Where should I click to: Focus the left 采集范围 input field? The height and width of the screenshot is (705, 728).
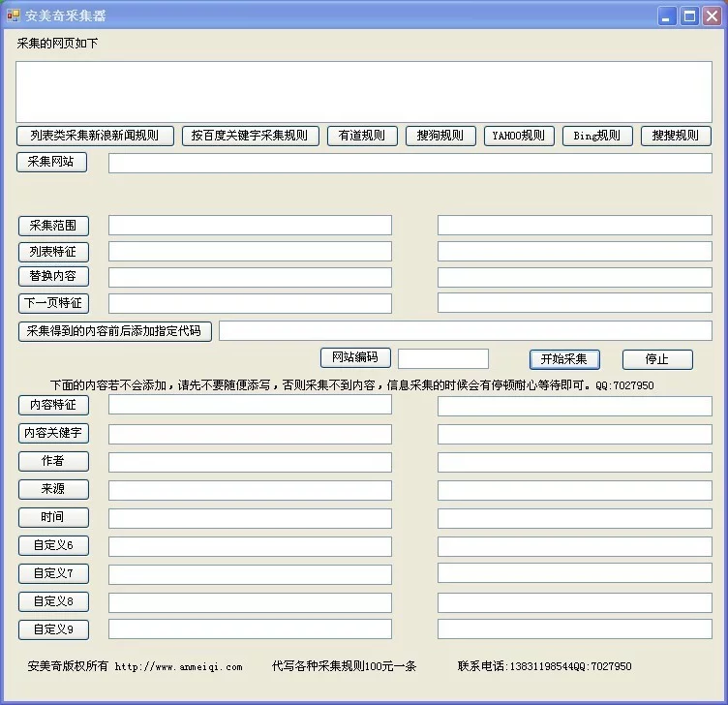tap(250, 226)
